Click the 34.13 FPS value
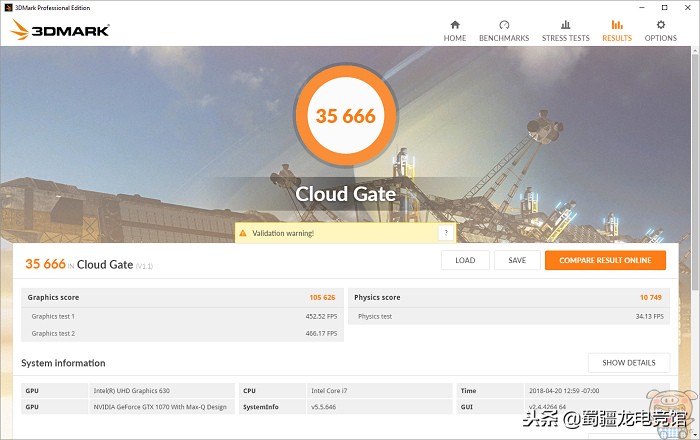 (650, 316)
